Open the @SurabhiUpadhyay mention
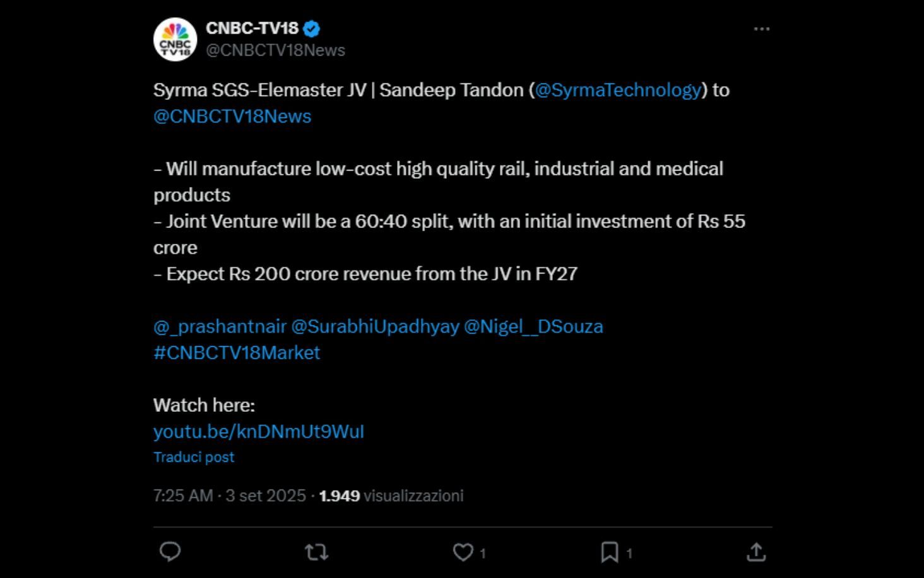 (375, 327)
